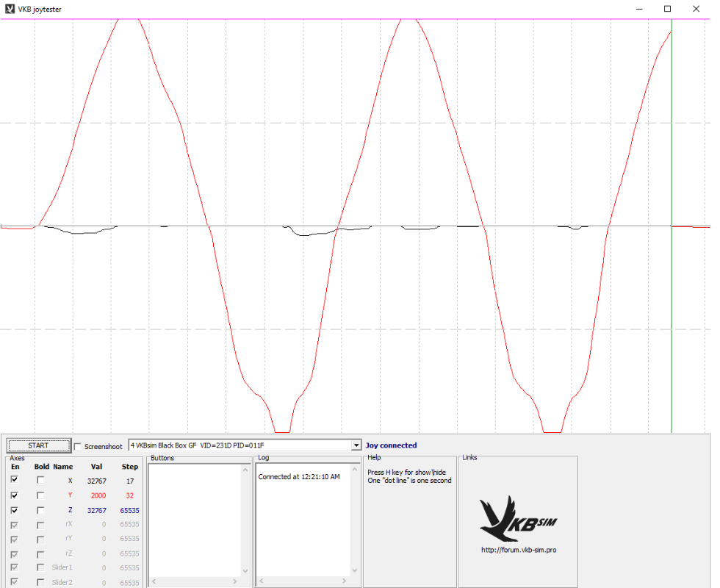The width and height of the screenshot is (720, 588).
Task: Disable the X axis En checkbox
Action: (15, 480)
